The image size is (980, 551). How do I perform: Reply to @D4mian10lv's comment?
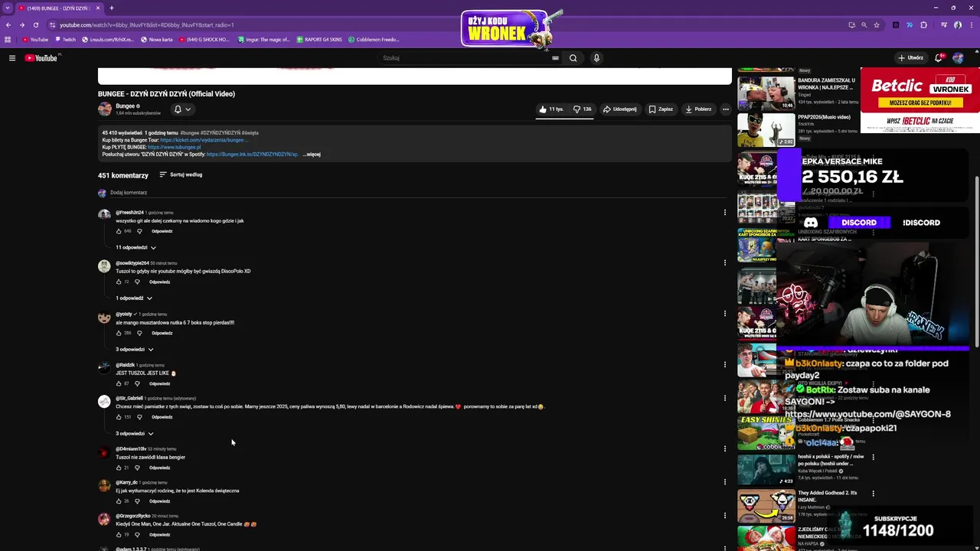point(160,468)
